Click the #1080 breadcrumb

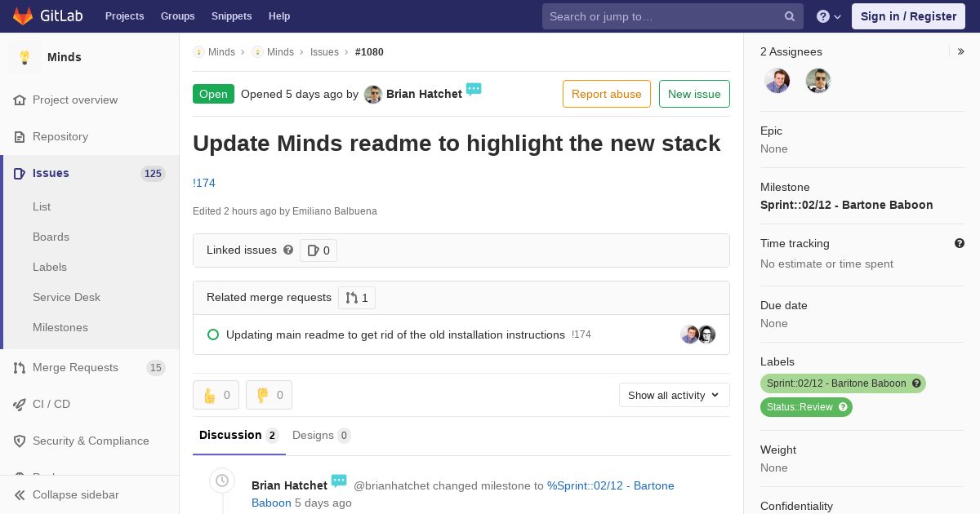point(369,52)
